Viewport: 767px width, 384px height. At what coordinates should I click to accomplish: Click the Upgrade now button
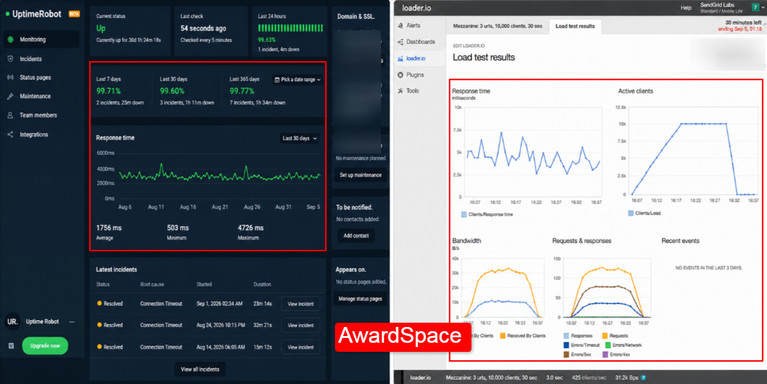click(x=45, y=346)
